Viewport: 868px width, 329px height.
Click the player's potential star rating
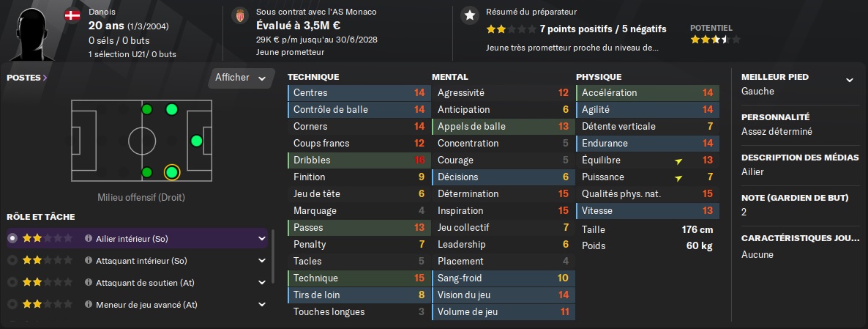(x=714, y=40)
